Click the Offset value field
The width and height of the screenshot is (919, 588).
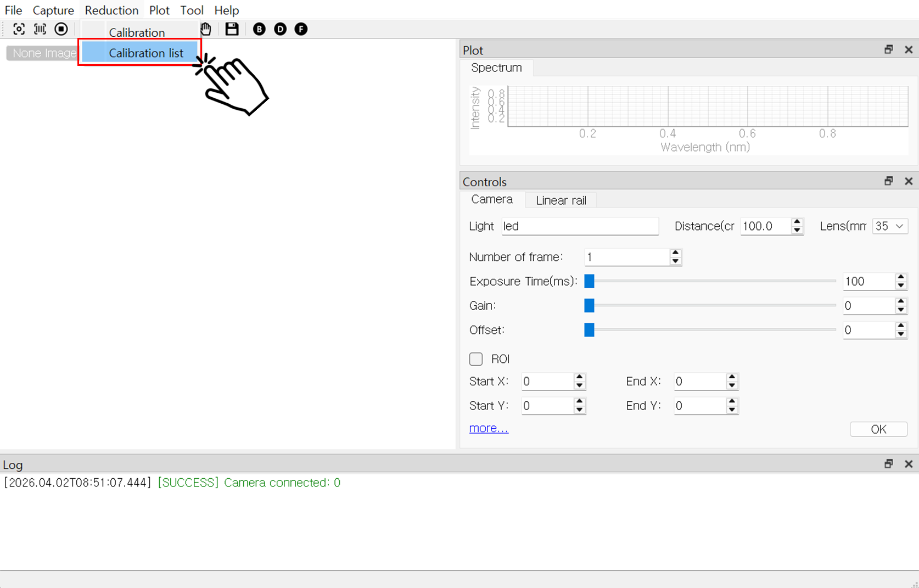click(x=869, y=330)
